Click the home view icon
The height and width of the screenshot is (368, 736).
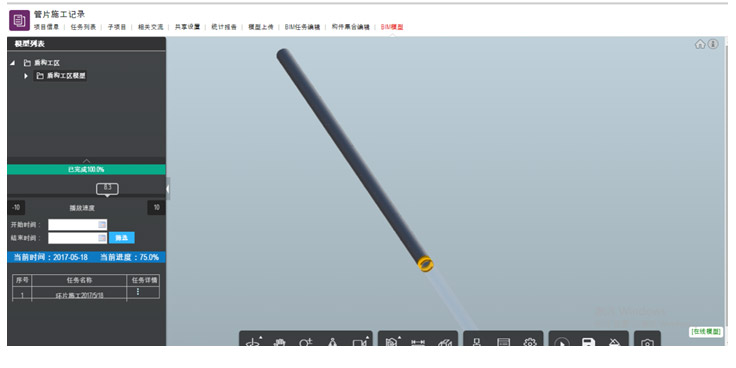point(700,44)
